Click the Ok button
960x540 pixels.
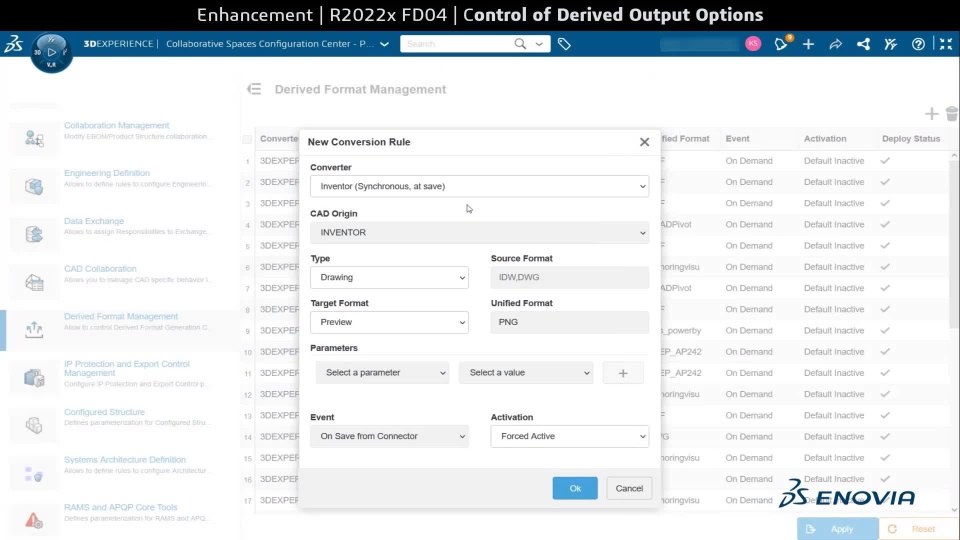click(575, 488)
